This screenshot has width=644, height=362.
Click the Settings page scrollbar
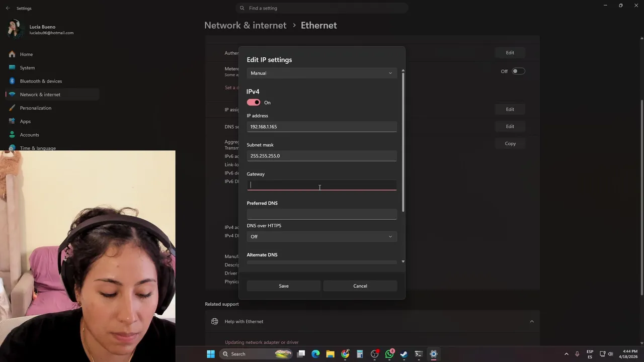(x=641, y=197)
